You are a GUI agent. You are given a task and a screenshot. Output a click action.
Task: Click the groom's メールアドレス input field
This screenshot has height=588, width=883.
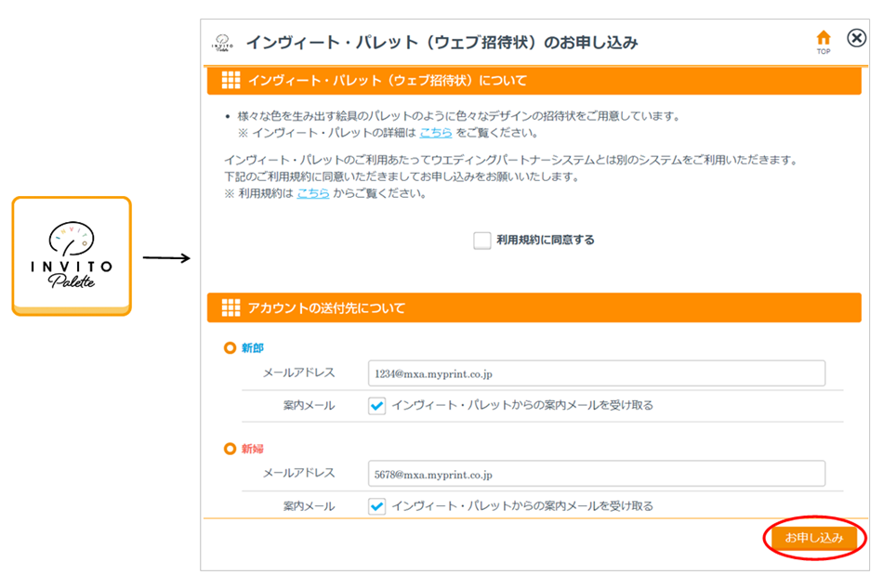pos(595,373)
